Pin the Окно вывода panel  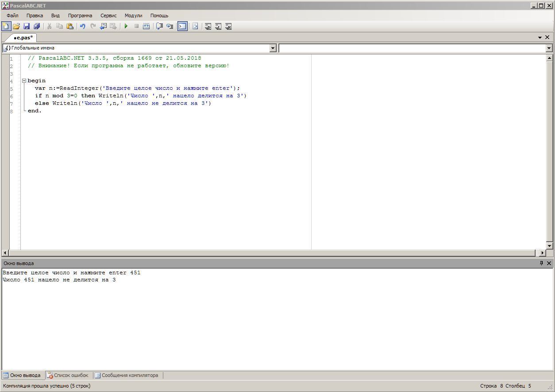pos(541,263)
